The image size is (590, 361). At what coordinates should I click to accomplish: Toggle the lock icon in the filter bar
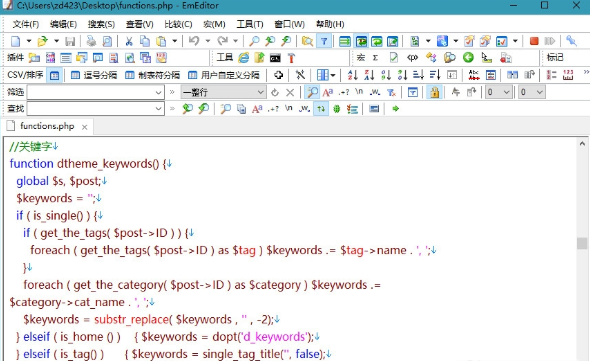tap(435, 92)
